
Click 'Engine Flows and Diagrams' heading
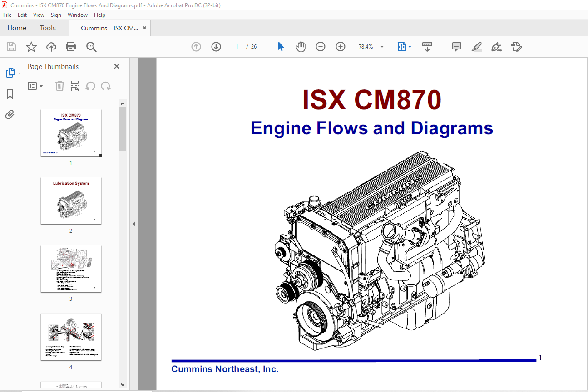click(x=372, y=128)
